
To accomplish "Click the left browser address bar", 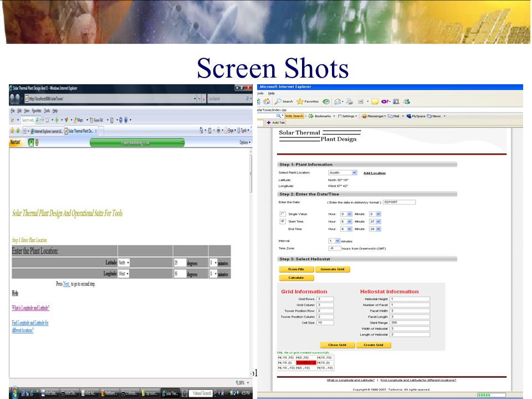I will (x=110, y=99).
